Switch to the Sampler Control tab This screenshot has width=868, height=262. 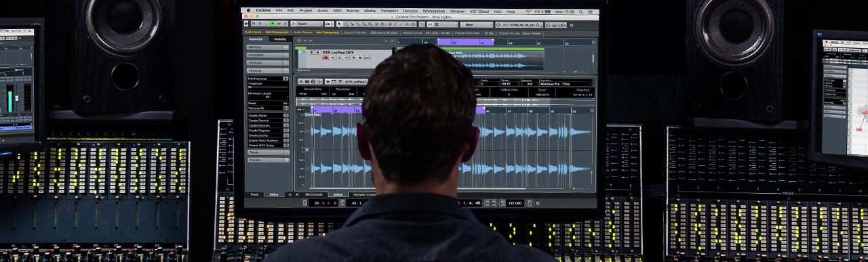(365, 194)
